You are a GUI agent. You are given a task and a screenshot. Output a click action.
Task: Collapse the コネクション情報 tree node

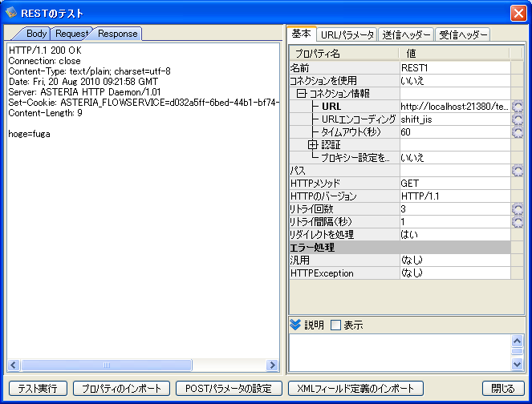[x=302, y=94]
